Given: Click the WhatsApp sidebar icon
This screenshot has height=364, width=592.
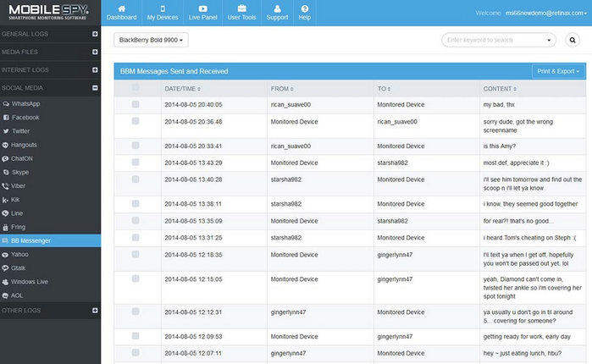Looking at the screenshot, I should click(6, 104).
